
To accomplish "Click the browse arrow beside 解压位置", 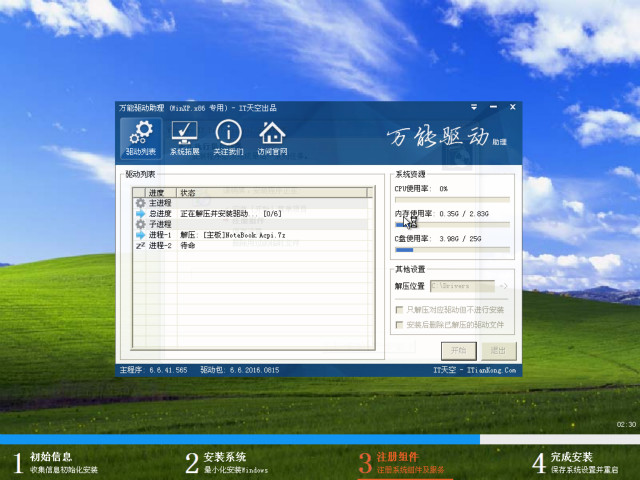I will [x=504, y=287].
